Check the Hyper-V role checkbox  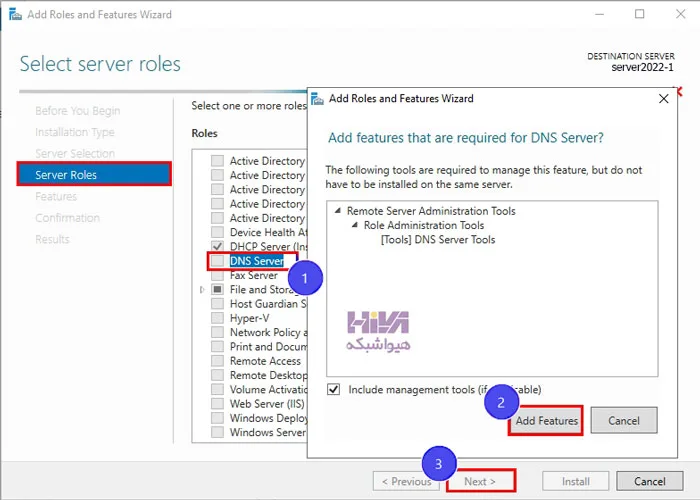click(217, 318)
